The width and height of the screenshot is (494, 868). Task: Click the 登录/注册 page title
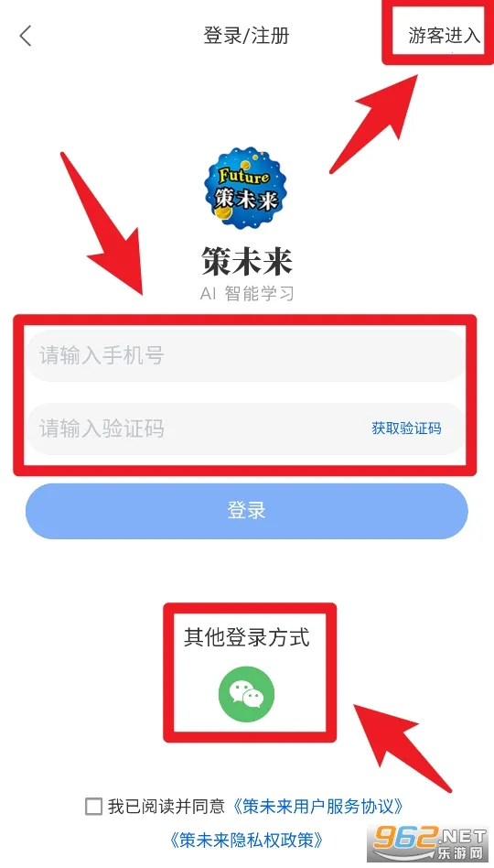[x=246, y=36]
